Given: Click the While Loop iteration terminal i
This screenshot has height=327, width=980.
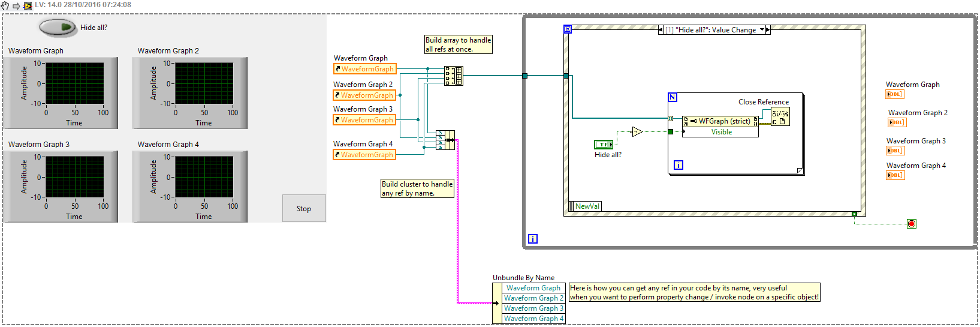Looking at the screenshot, I should point(533,239).
